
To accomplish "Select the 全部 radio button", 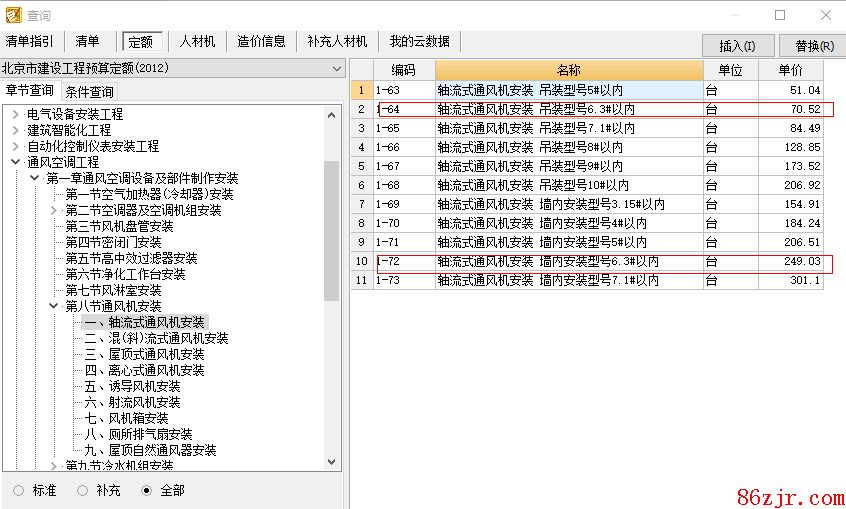I will [x=146, y=490].
